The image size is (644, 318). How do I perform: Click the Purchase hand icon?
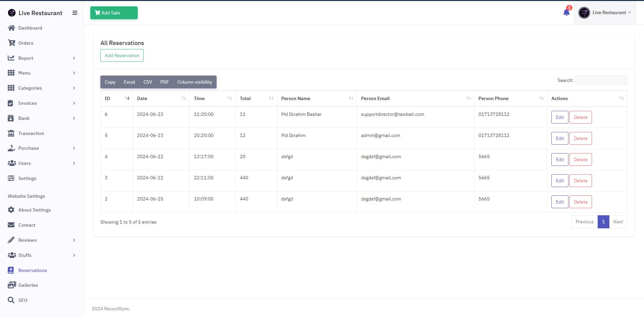[11, 148]
